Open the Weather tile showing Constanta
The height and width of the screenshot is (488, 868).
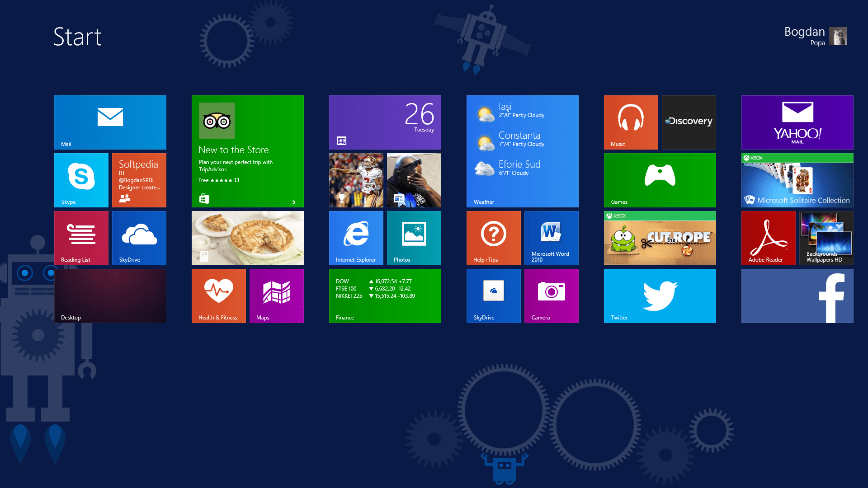(523, 151)
